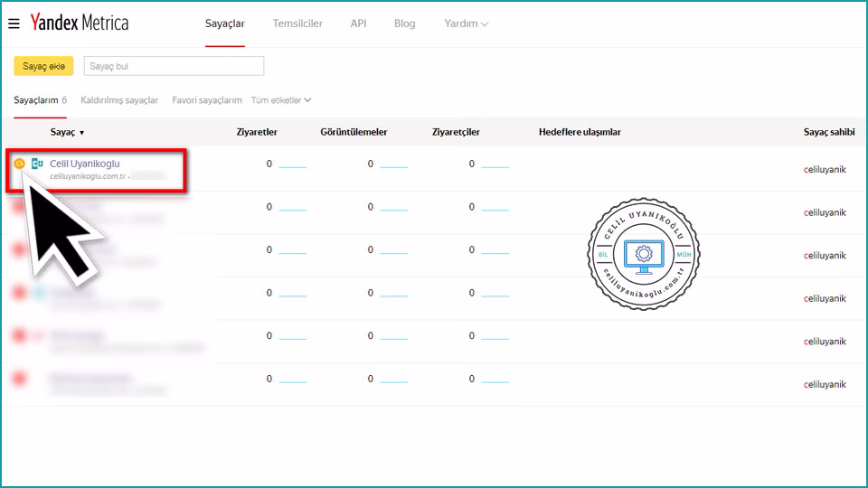The height and width of the screenshot is (488, 868).
Task: Click Görüntülemeler value 0 in Celil Uyanikoglu row
Action: (x=371, y=164)
